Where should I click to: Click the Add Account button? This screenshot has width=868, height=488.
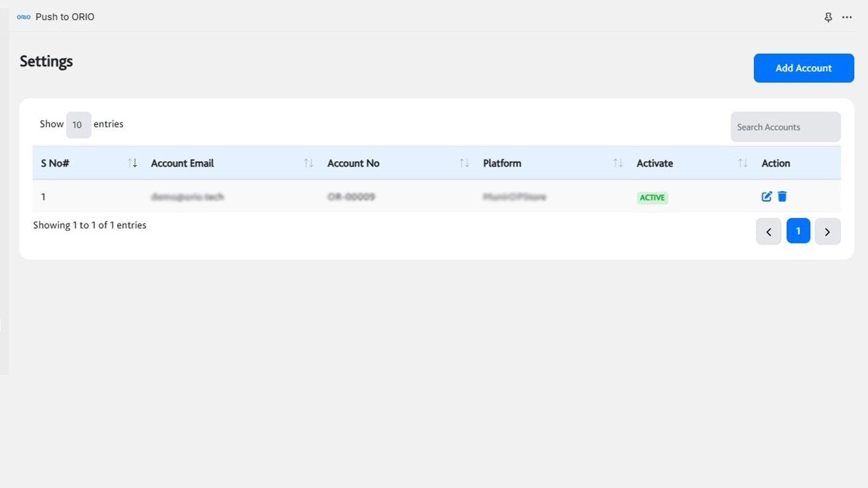click(803, 68)
